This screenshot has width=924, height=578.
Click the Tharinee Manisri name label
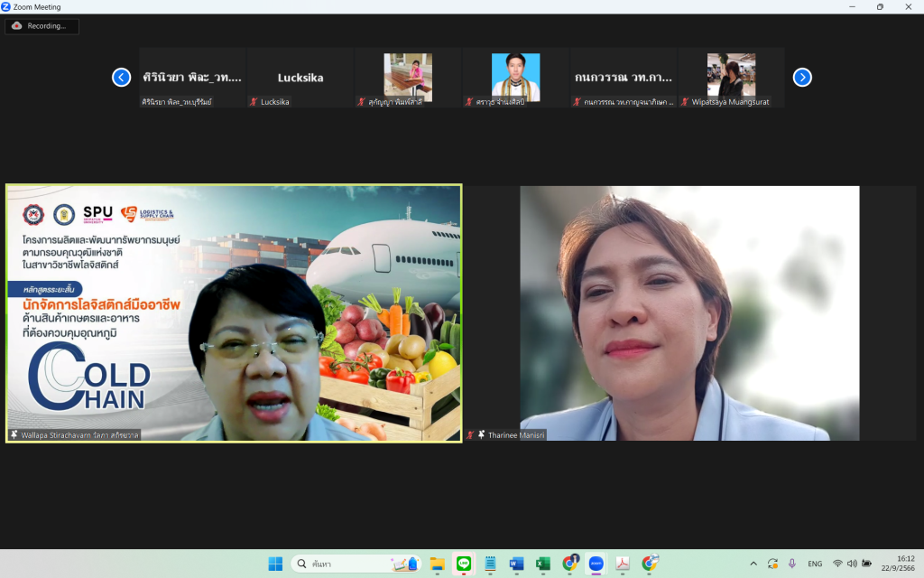click(x=516, y=435)
